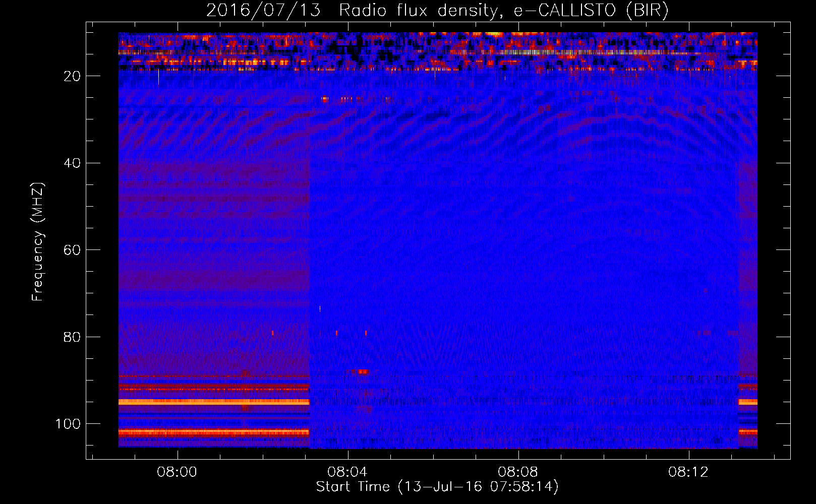Screen dimensions: 816x504
Task: Click the 20 MHz frequency tick label
Action: tap(72, 76)
